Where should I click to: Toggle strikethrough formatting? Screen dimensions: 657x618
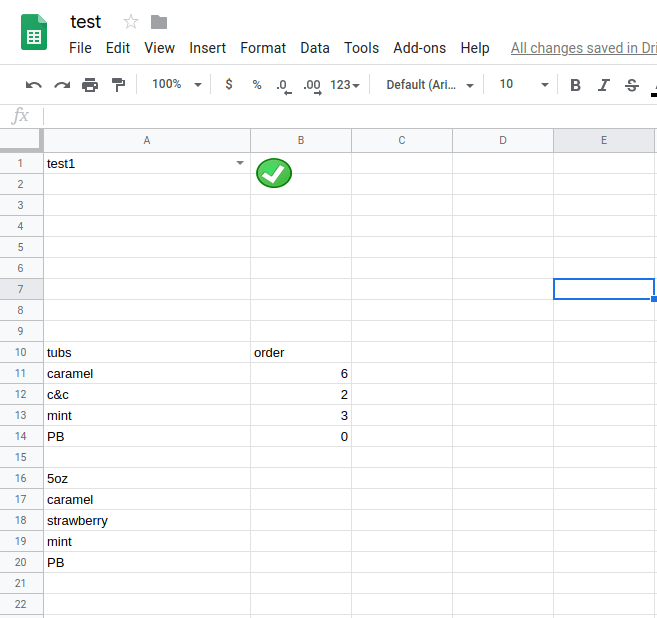[x=632, y=85]
